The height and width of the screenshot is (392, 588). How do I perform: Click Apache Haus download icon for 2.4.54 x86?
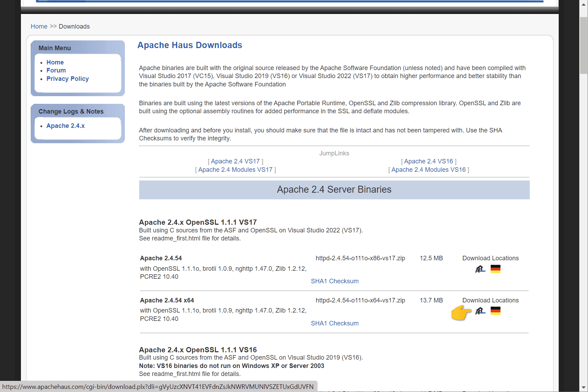(x=480, y=269)
